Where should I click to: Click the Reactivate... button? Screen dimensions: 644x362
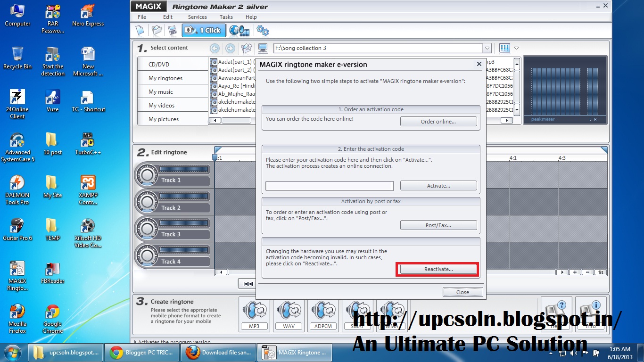coord(438,269)
